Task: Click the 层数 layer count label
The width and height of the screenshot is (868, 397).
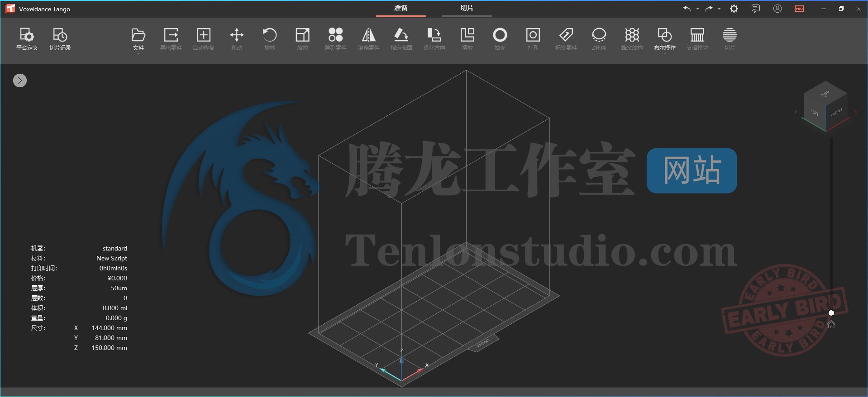Action: [38, 298]
